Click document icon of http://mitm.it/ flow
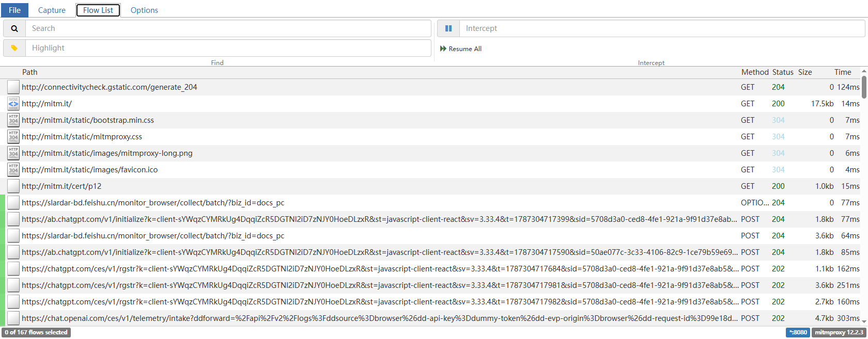868x339 pixels. click(x=13, y=104)
